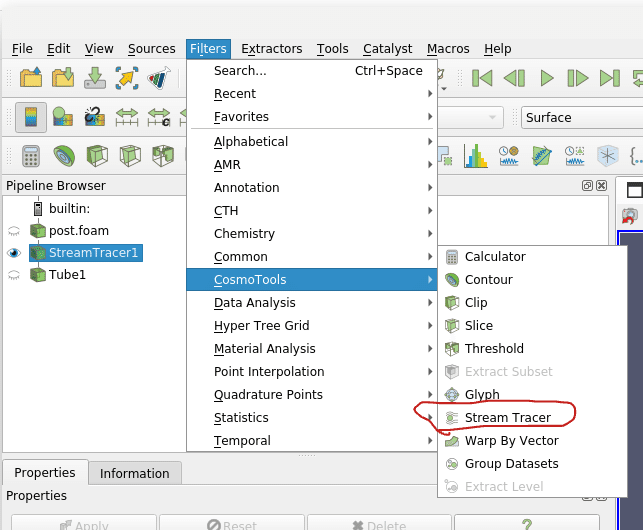643x530 pixels.
Task: Float the Pipeline Browser panel
Action: 587,186
